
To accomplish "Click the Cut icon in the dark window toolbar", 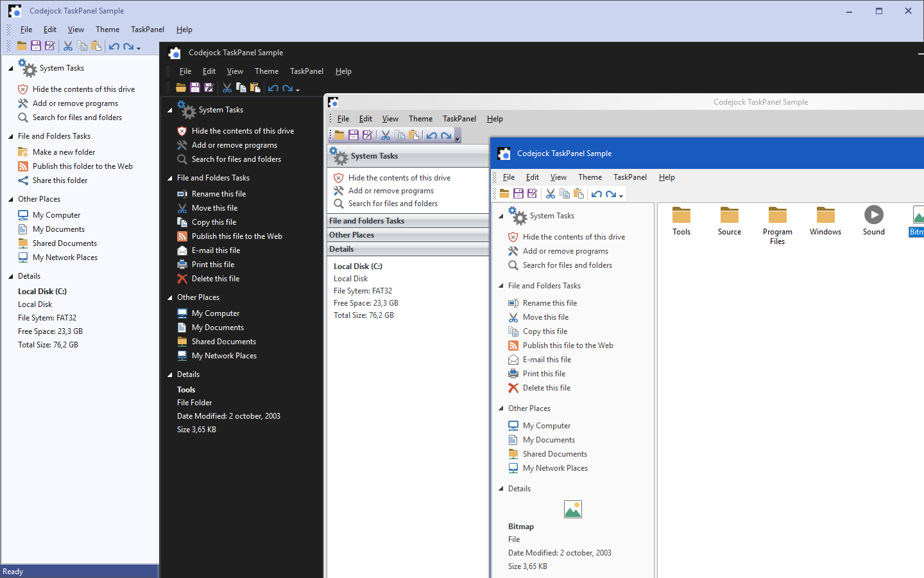I will point(227,87).
